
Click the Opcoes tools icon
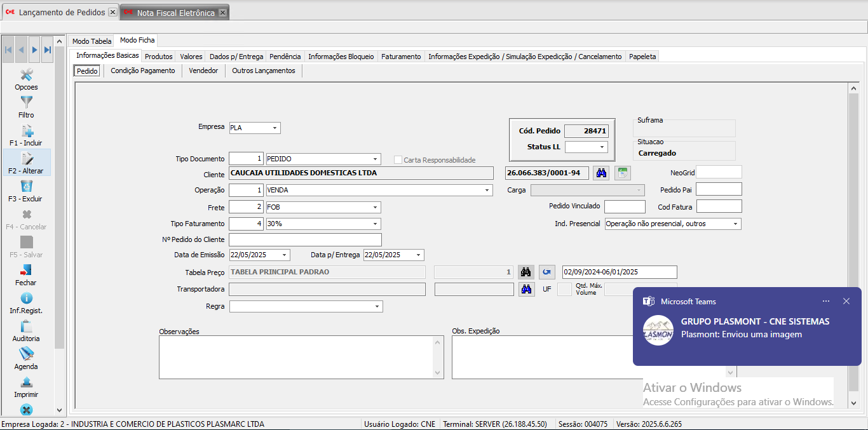[x=27, y=75]
